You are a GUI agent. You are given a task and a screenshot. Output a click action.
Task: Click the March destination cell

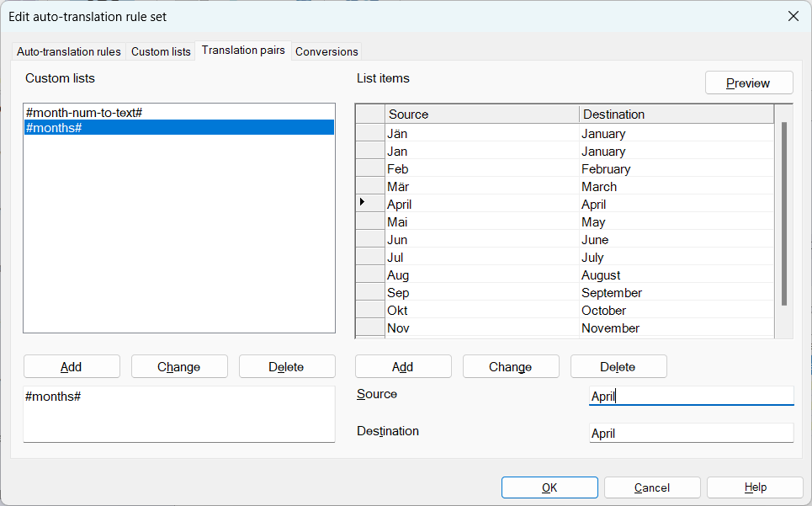[x=677, y=186]
